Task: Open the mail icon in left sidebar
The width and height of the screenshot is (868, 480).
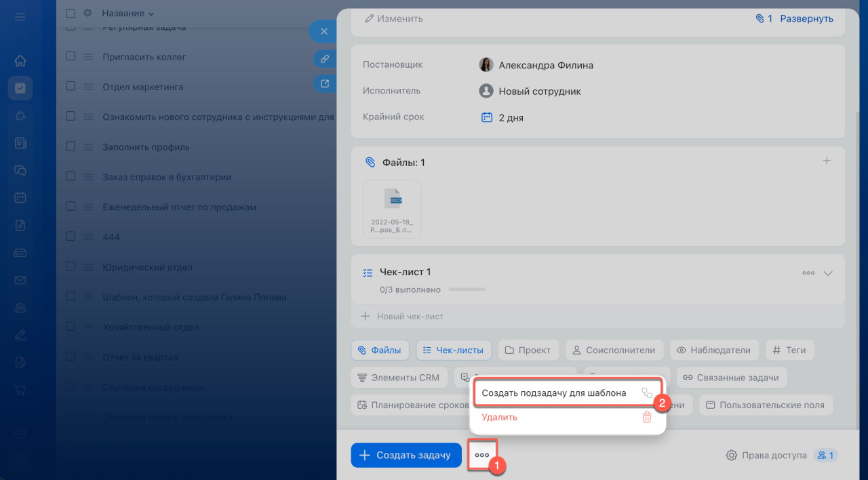Action: (20, 280)
